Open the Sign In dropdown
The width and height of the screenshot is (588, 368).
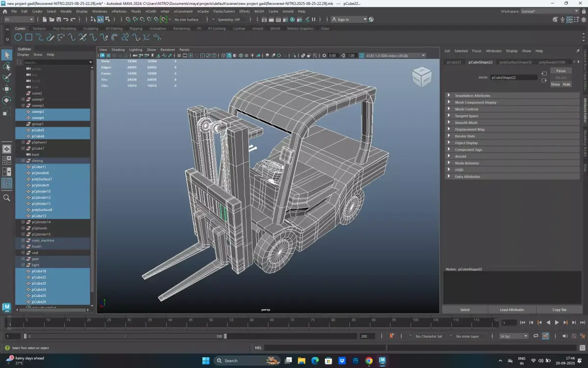349,20
